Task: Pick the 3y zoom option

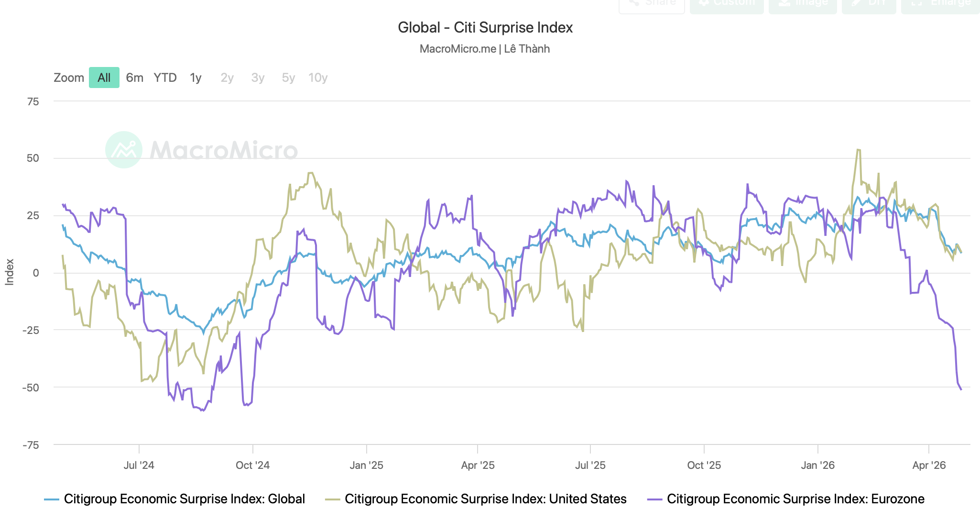Action: 258,78
